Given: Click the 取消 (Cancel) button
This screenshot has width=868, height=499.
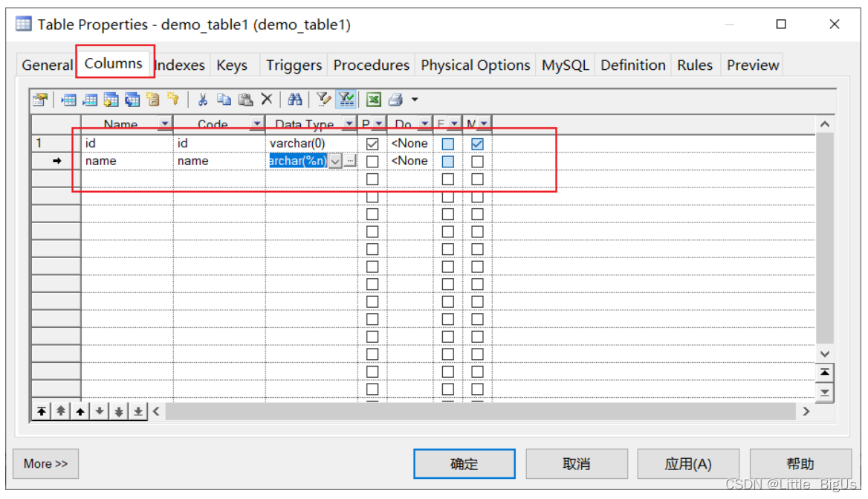Looking at the screenshot, I should (576, 464).
